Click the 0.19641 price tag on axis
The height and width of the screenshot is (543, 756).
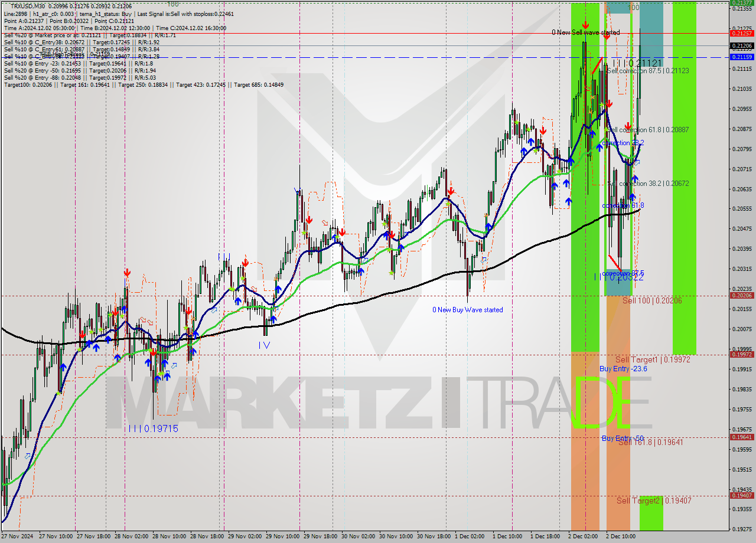(x=742, y=437)
